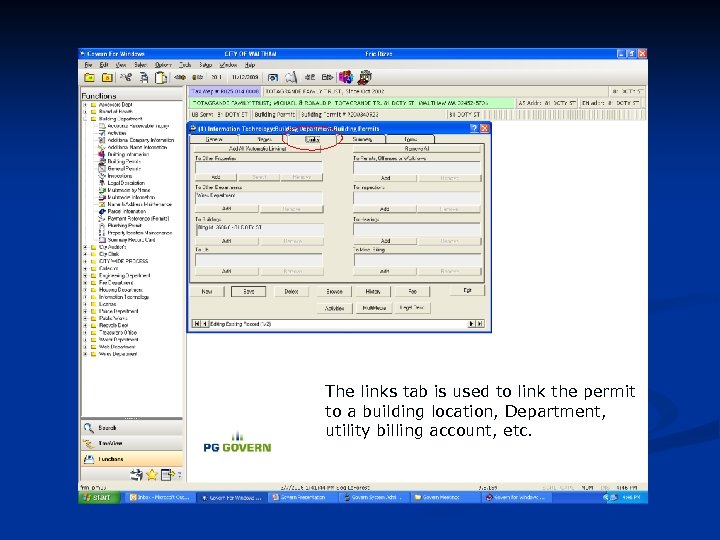
Task: Open the Edit menu
Action: coord(104,65)
